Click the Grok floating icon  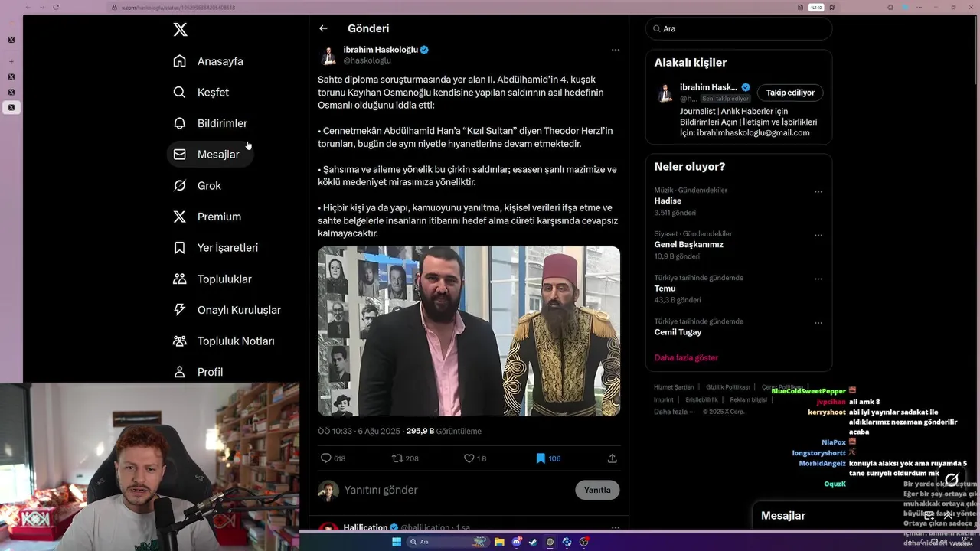(951, 480)
